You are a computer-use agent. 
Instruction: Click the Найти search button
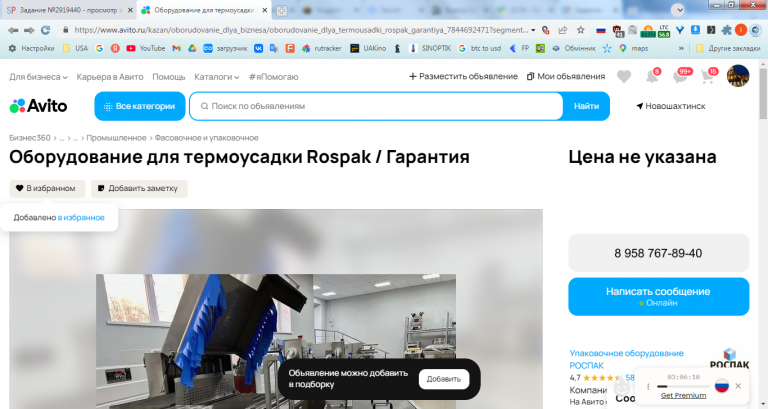(x=586, y=106)
